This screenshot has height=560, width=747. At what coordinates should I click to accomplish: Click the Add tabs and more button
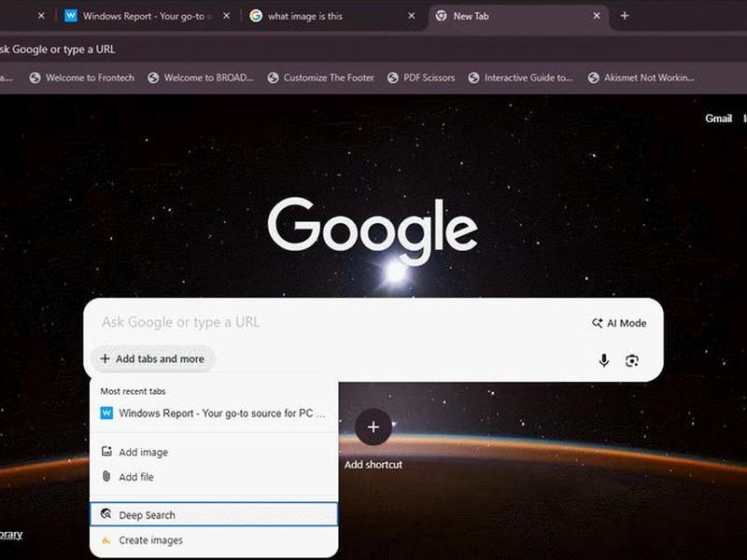[152, 358]
